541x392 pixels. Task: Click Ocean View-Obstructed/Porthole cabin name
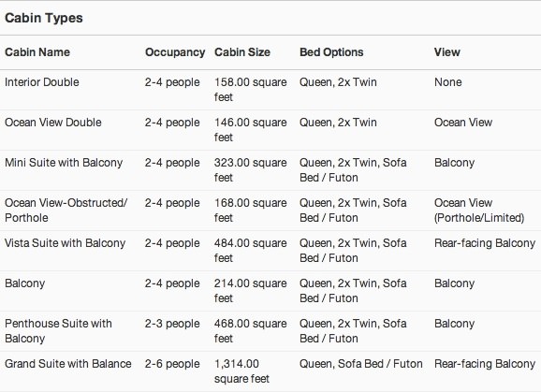pos(66,210)
